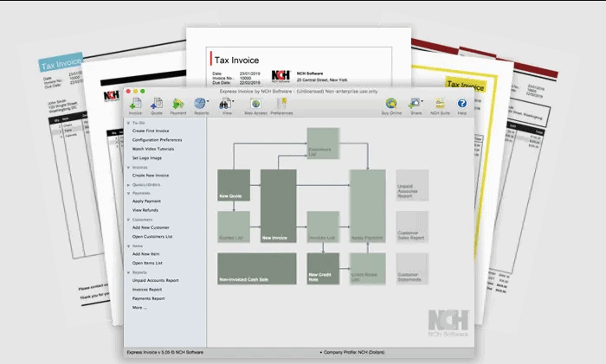Click the New Credit Note box

tap(323, 269)
